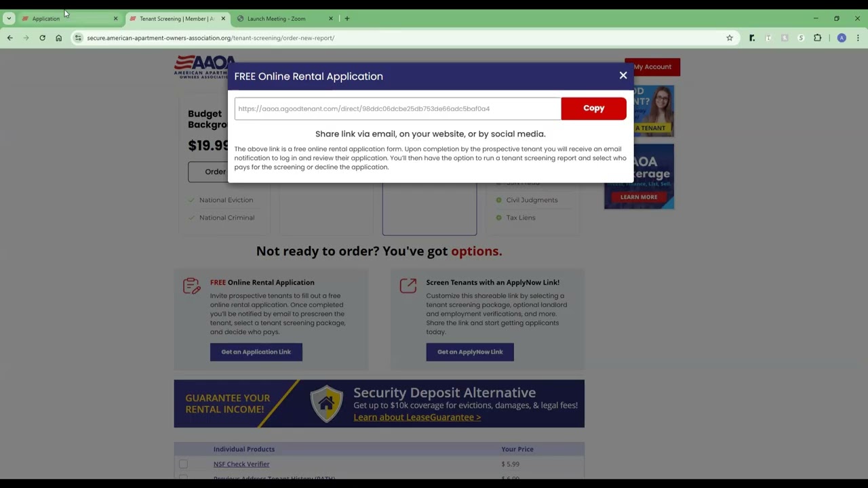Open the tab search dropdown arrow
This screenshot has height=488, width=868.
coord(9,18)
